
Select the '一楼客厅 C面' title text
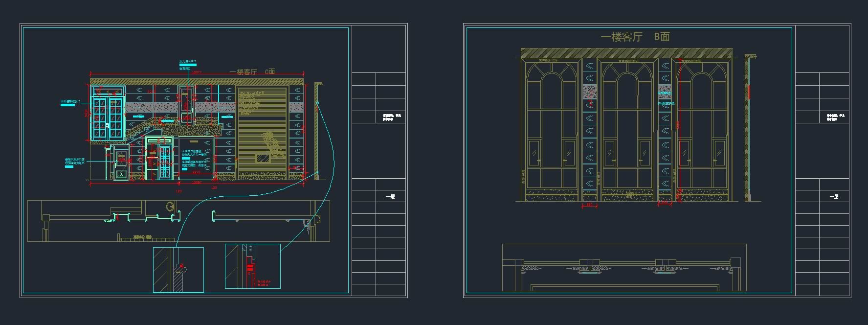coord(252,72)
